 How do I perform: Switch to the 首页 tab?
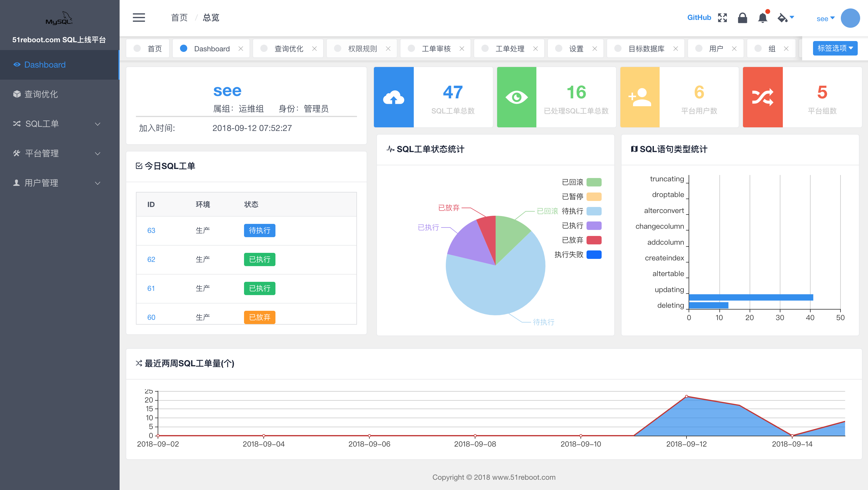(148, 49)
